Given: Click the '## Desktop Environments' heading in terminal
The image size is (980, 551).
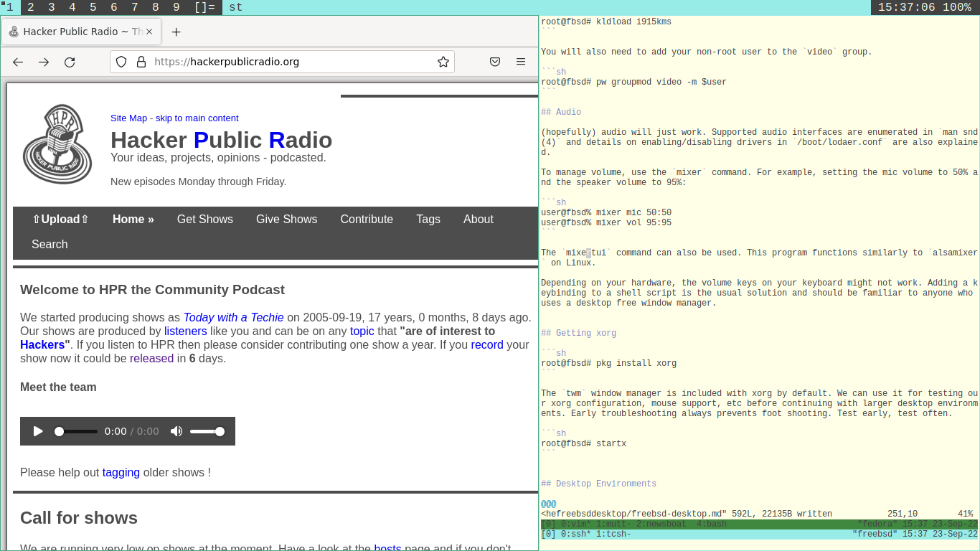Looking at the screenshot, I should click(x=599, y=484).
